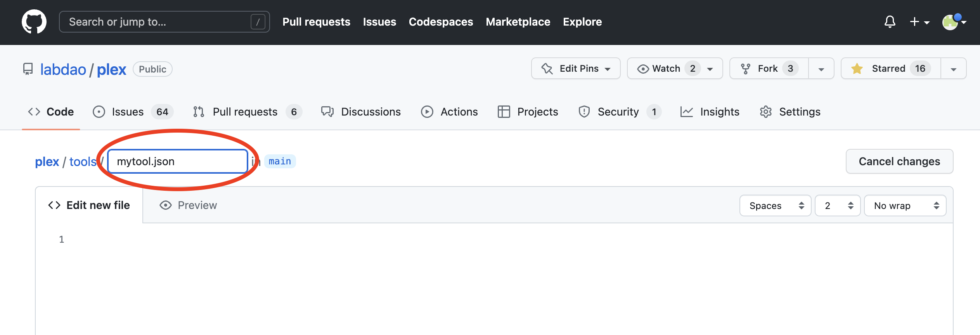
Task: Open the indent size 2 dropdown
Action: [838, 205]
